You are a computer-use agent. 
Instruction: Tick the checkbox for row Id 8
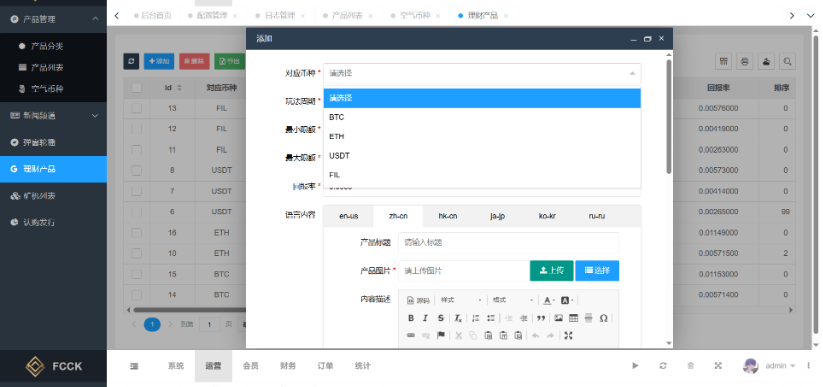(136, 170)
